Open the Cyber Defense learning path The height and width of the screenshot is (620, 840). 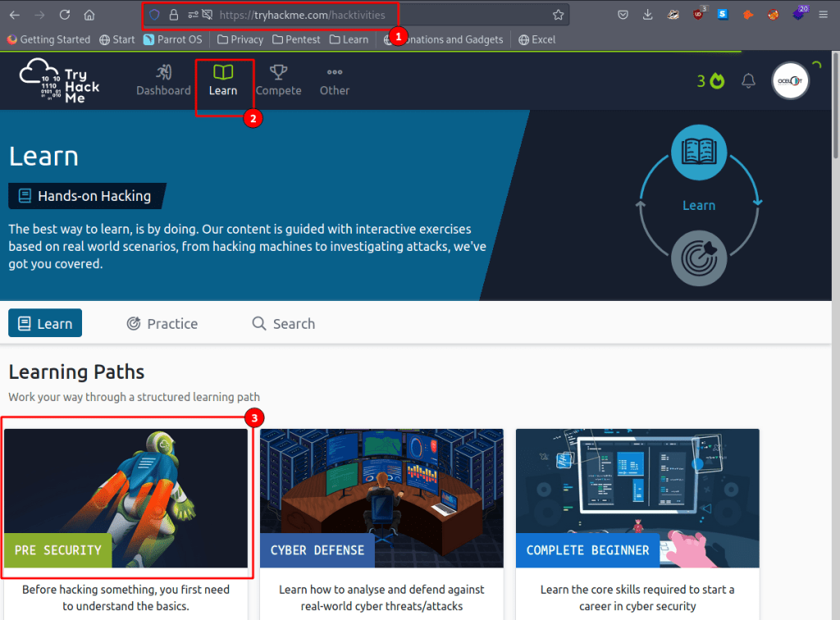pos(381,498)
